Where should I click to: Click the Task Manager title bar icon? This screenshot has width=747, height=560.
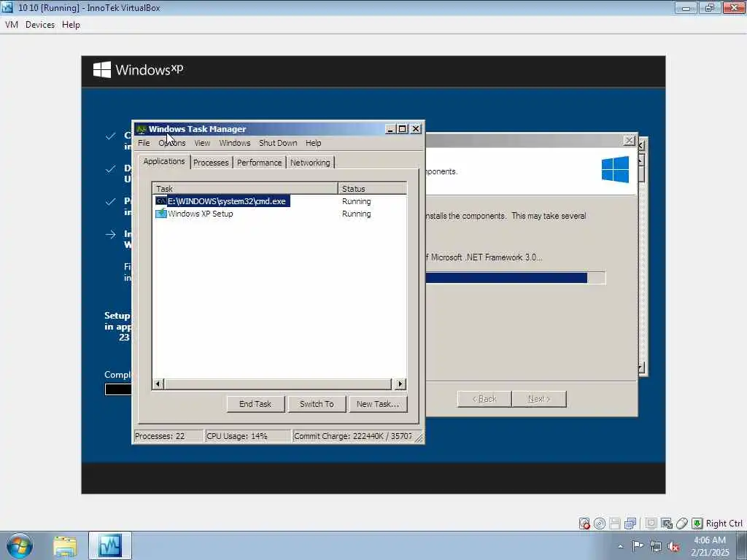(141, 129)
